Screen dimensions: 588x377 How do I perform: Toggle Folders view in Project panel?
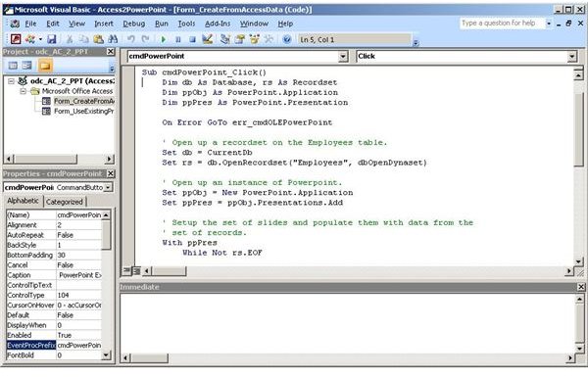point(45,66)
